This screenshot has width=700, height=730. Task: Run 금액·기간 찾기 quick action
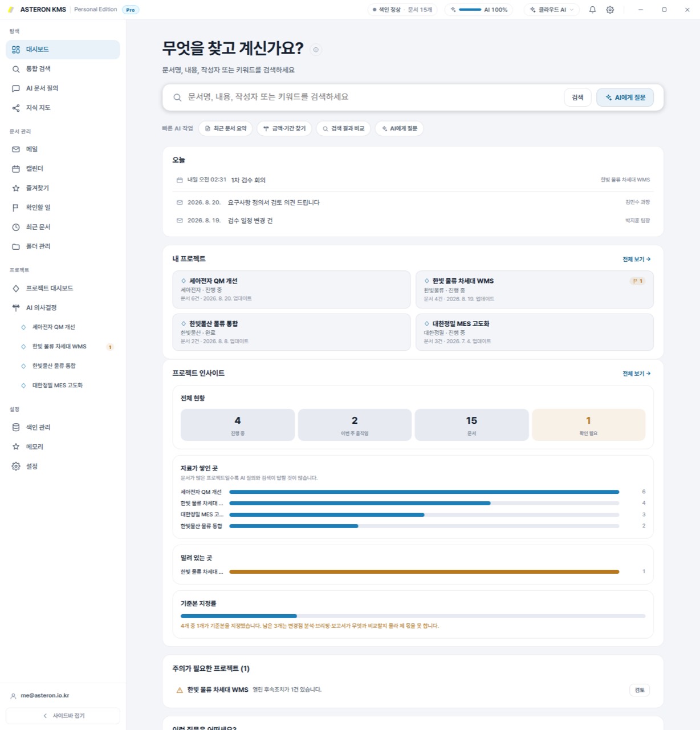coord(284,129)
